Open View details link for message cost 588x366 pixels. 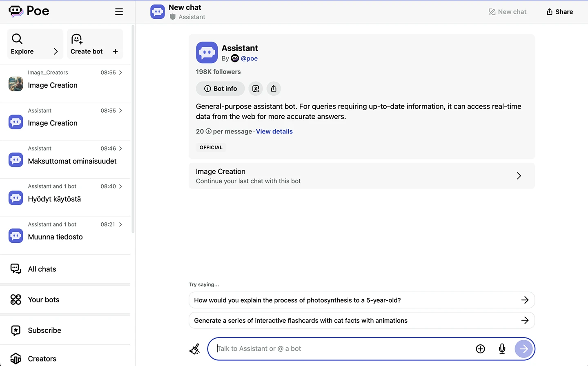[x=274, y=131]
